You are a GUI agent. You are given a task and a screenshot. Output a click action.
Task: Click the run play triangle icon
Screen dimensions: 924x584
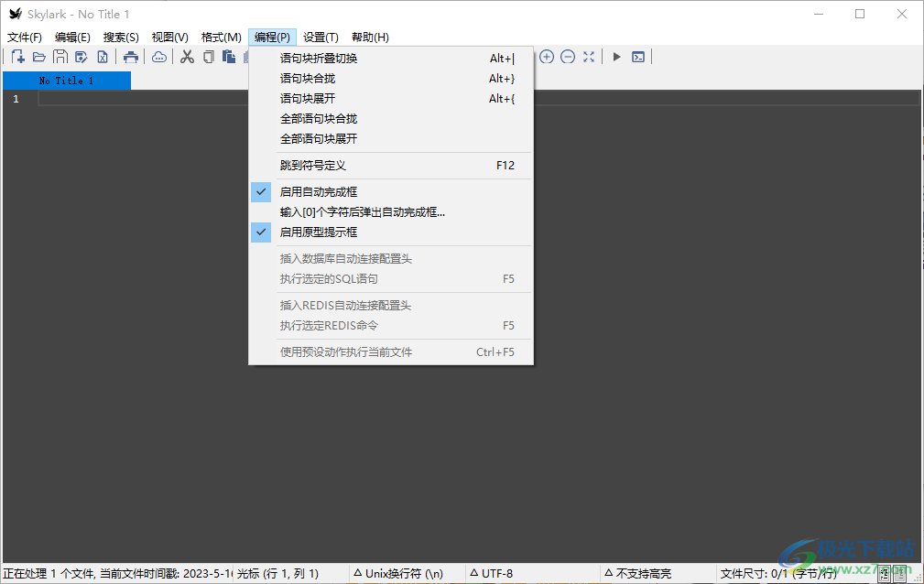click(x=617, y=57)
